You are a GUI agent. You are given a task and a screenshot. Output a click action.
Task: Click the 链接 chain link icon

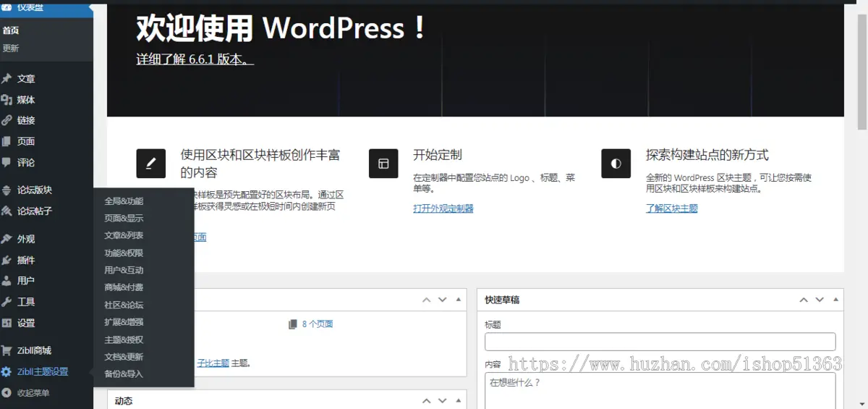7,121
